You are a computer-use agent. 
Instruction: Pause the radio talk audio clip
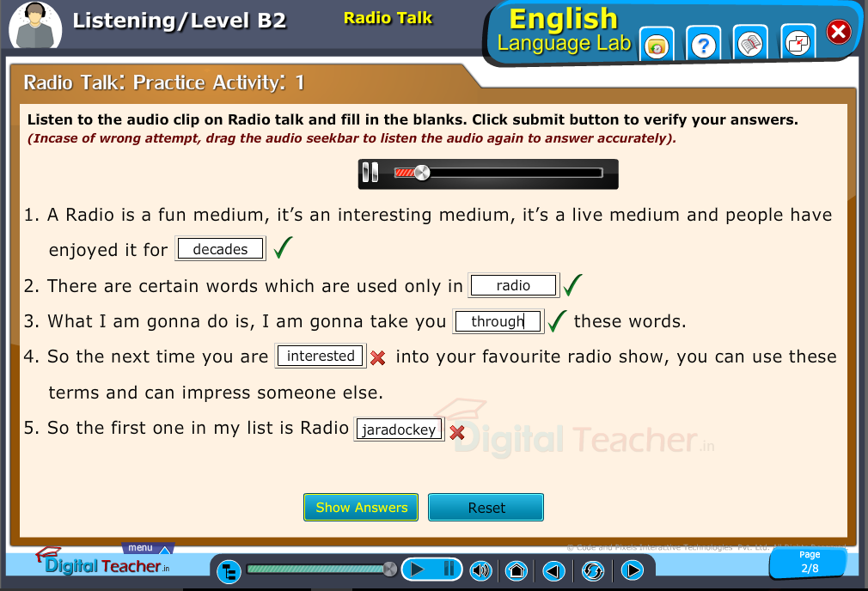(x=370, y=174)
